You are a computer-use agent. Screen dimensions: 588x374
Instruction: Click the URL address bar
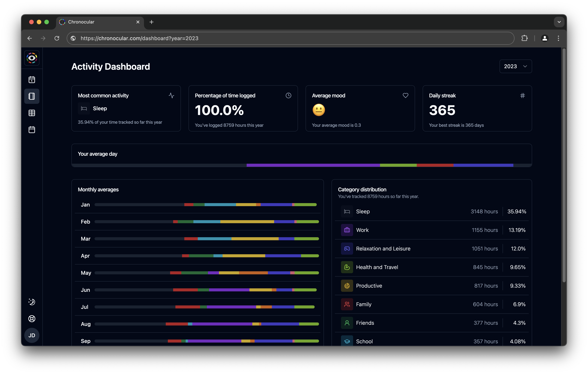[290, 38]
